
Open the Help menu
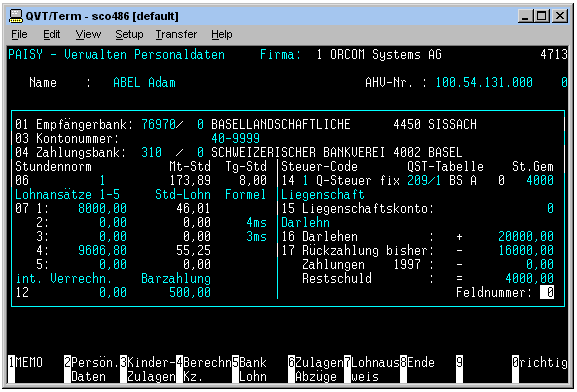click(222, 34)
